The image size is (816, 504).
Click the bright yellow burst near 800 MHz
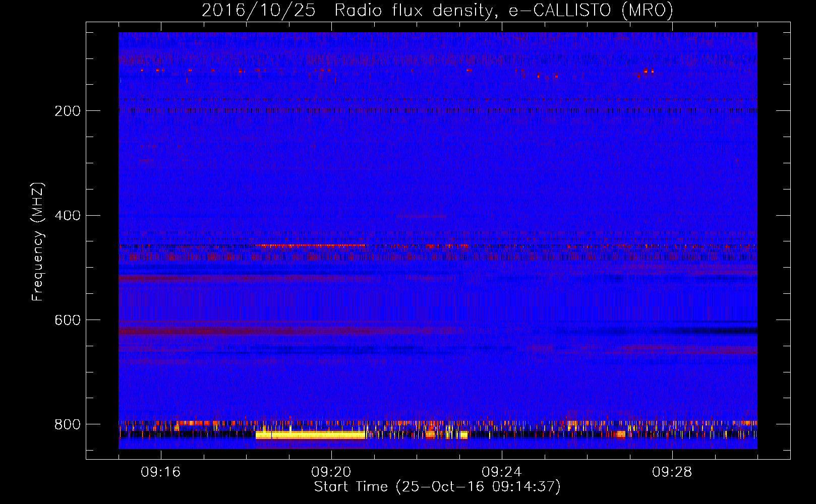point(311,435)
